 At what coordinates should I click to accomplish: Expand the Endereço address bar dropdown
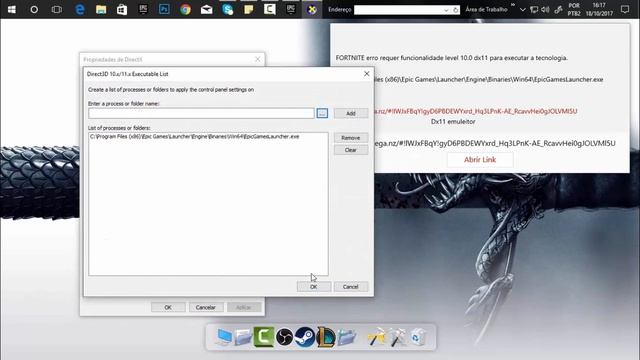[x=446, y=10]
